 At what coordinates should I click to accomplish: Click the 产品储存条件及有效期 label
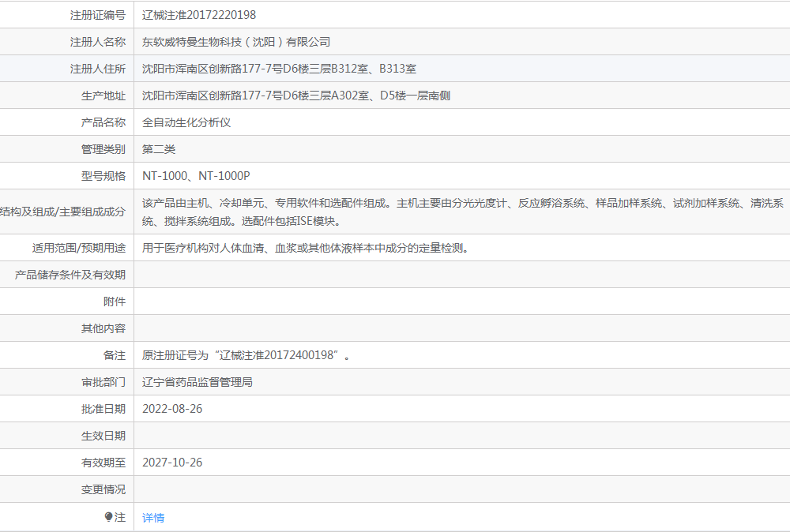(x=70, y=275)
